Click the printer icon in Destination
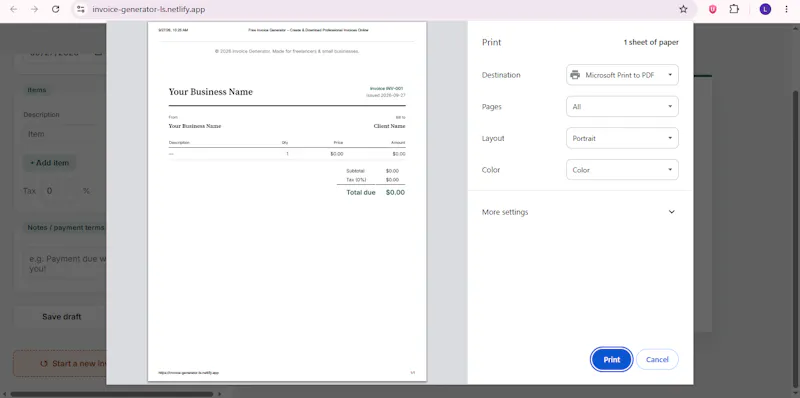This screenshot has height=398, width=800. pos(575,75)
